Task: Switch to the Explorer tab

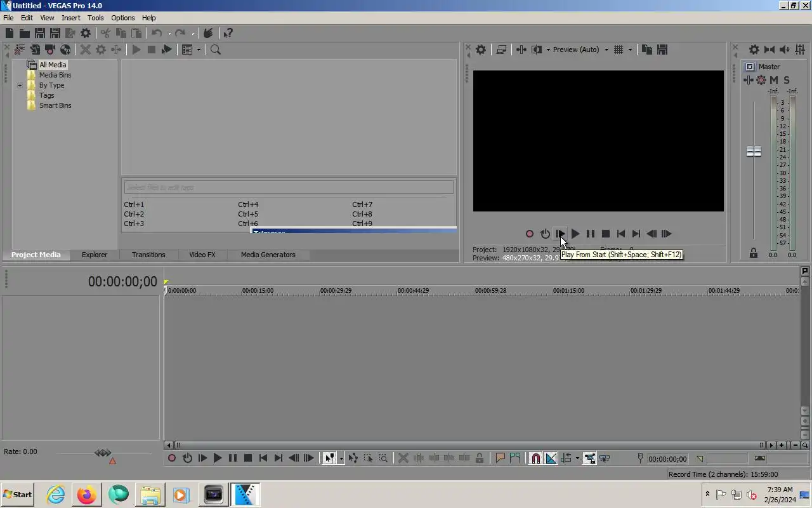Action: [94, 255]
